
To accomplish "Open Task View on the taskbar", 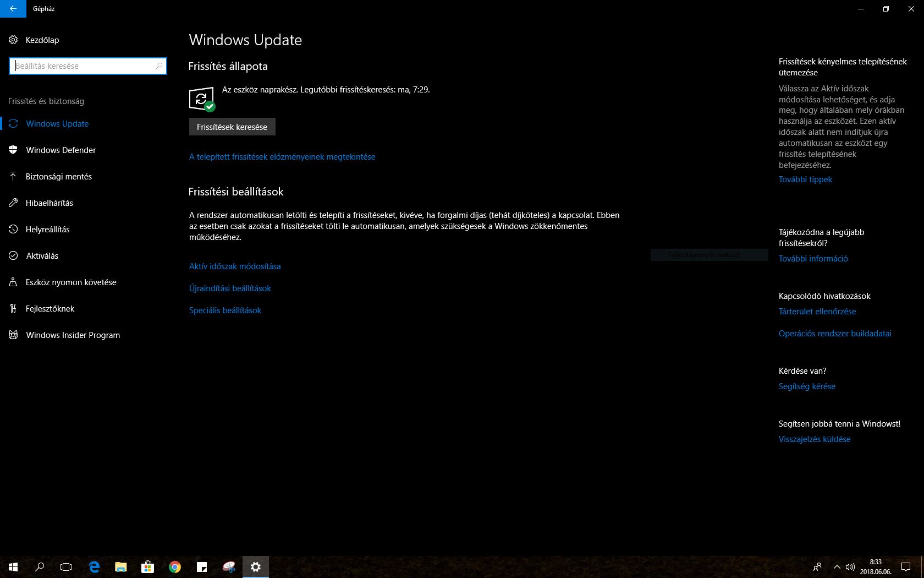I will tap(66, 567).
